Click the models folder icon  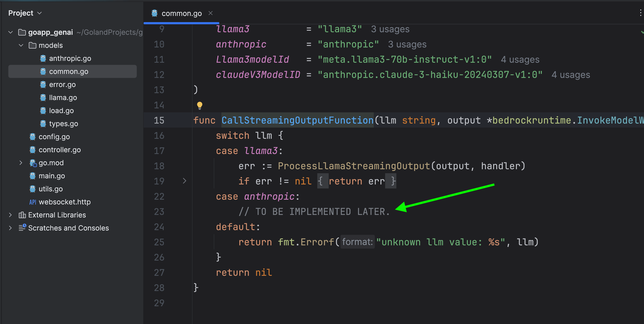tap(32, 45)
